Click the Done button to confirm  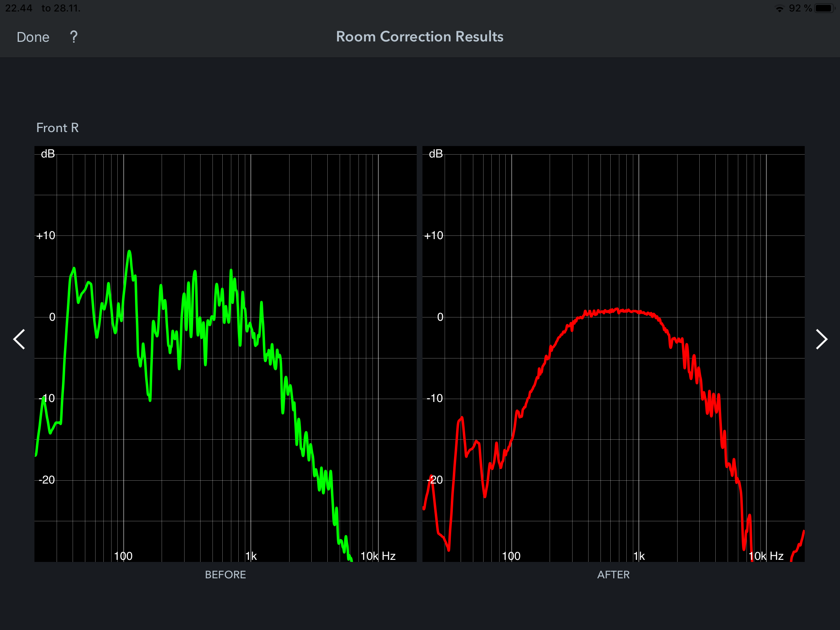tap(33, 37)
